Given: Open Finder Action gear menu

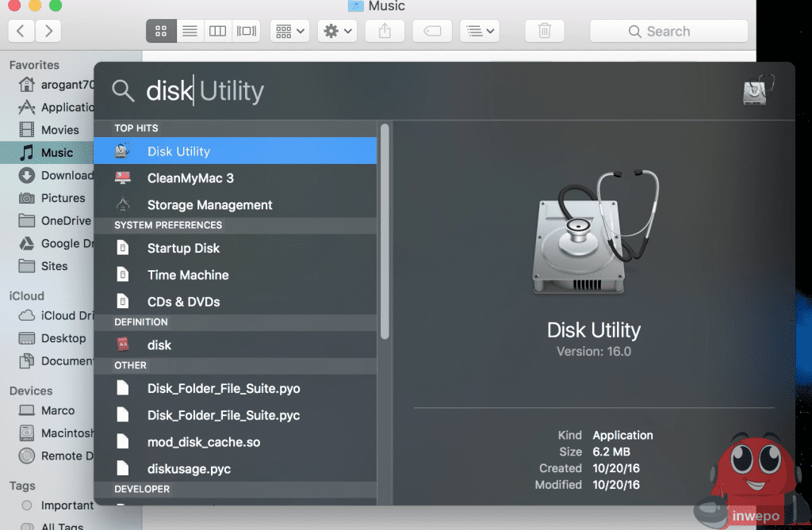Looking at the screenshot, I should [337, 31].
